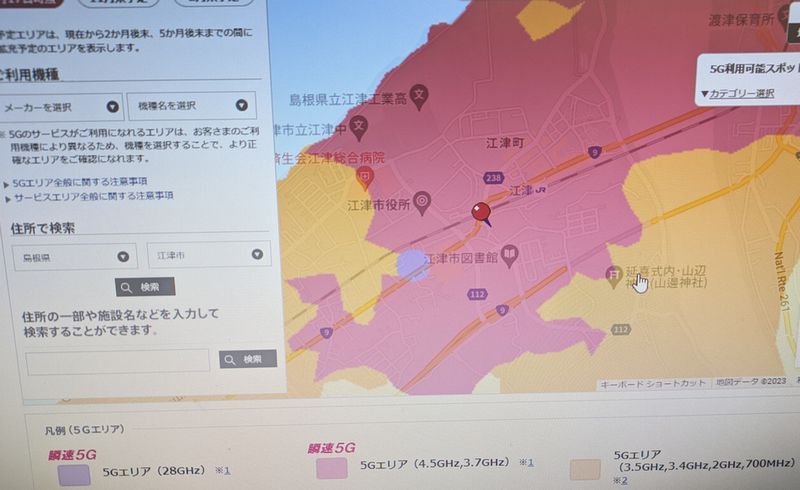Open the 機種名を選択 dropdown
The image size is (800, 490).
[x=192, y=106]
